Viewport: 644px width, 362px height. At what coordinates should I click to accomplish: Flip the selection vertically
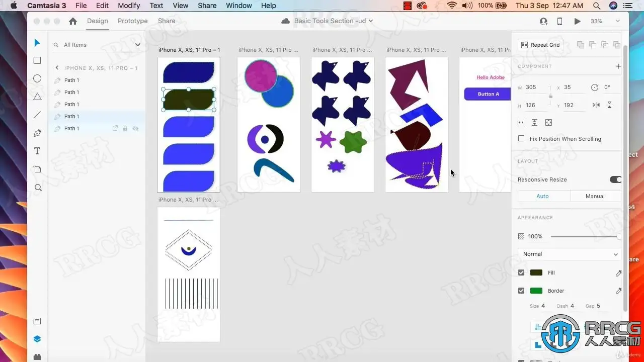609,105
